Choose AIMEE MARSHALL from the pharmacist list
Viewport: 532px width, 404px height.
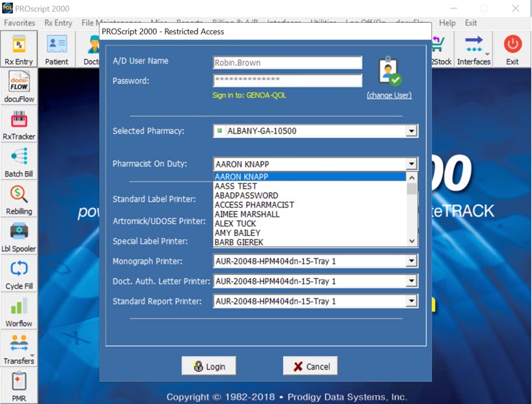[x=247, y=214]
